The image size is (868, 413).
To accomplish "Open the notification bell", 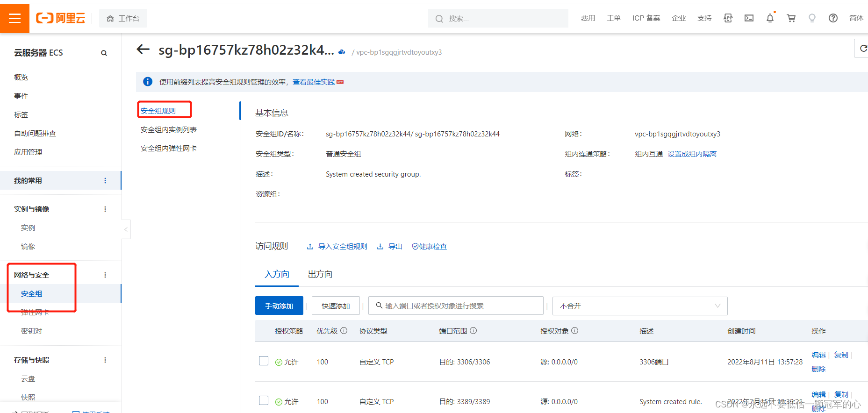I will [770, 18].
